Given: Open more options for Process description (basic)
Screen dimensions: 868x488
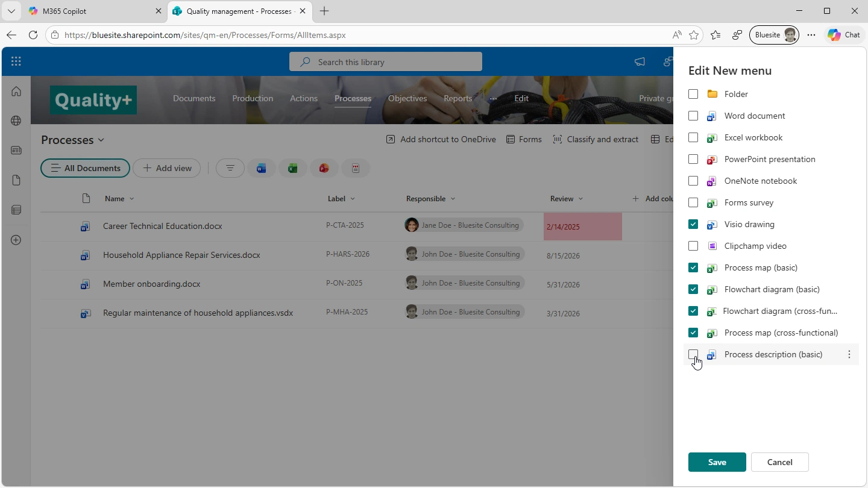Looking at the screenshot, I should click(849, 354).
